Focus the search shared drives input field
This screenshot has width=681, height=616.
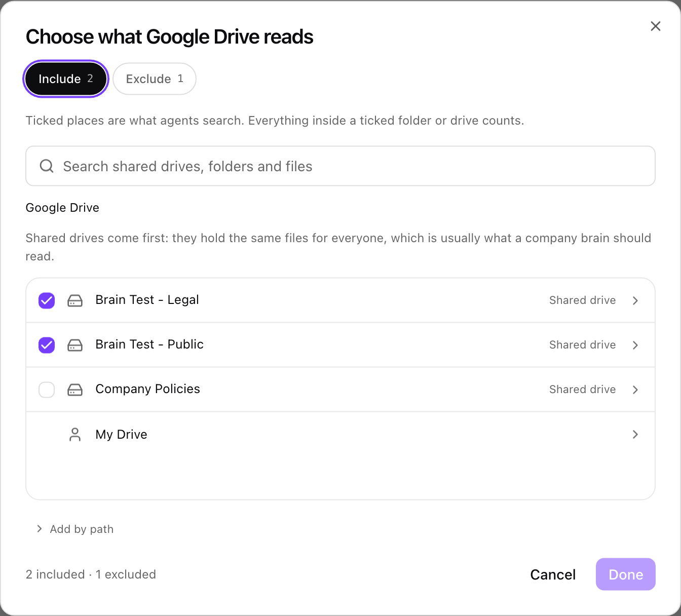[340, 166]
